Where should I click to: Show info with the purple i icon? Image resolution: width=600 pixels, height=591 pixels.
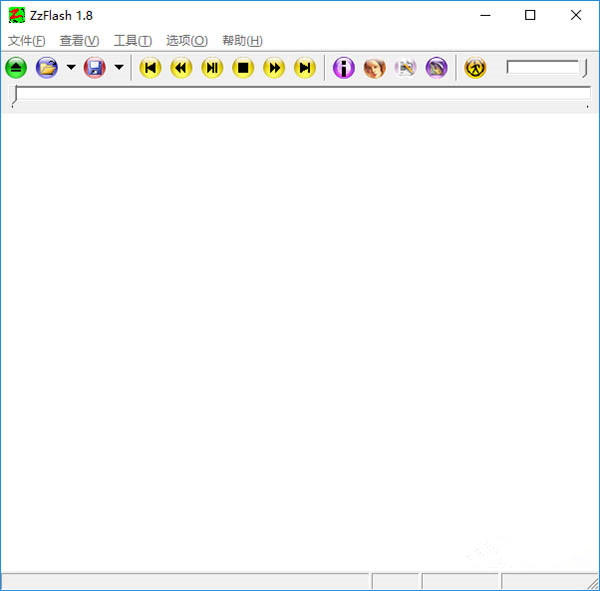pos(344,68)
